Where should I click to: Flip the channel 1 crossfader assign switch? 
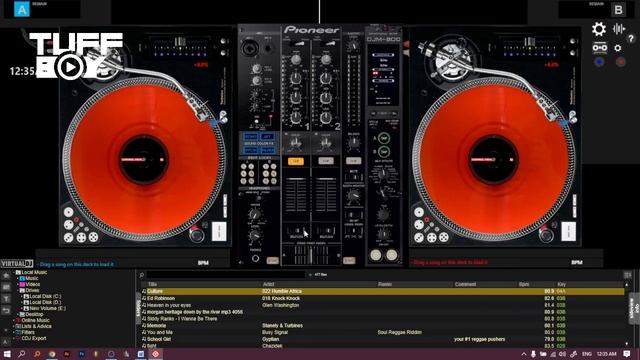pos(296,231)
